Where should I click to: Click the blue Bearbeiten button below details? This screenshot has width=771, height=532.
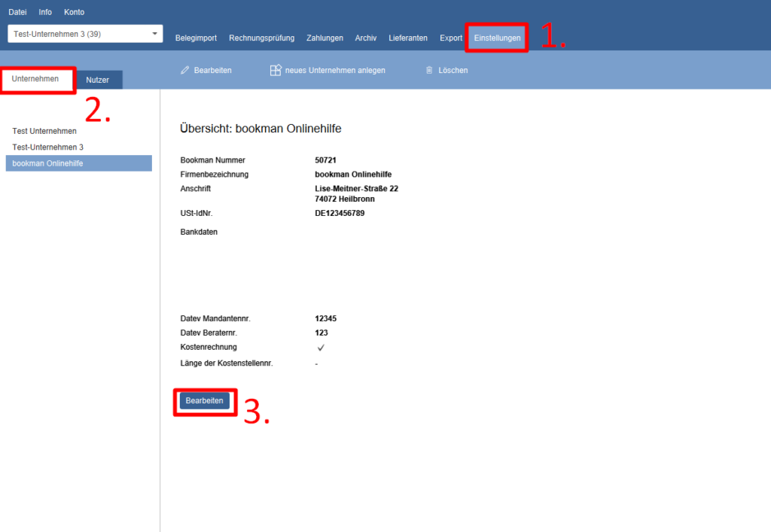pos(205,401)
